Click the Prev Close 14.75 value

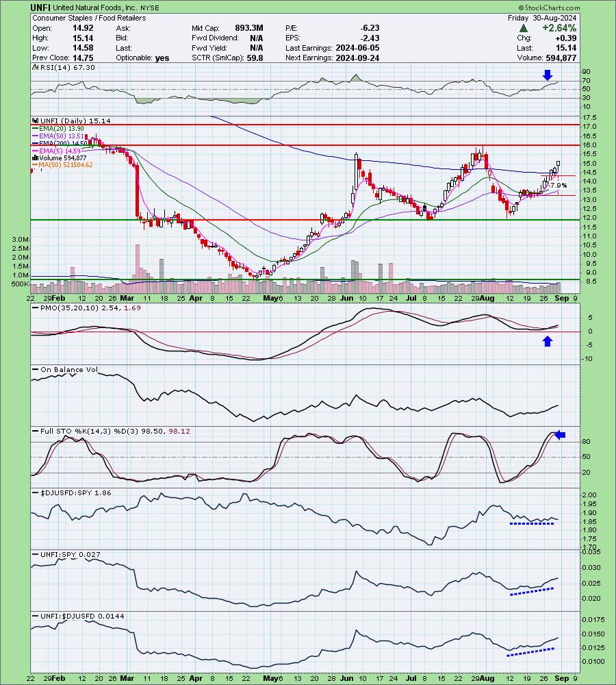[83, 58]
